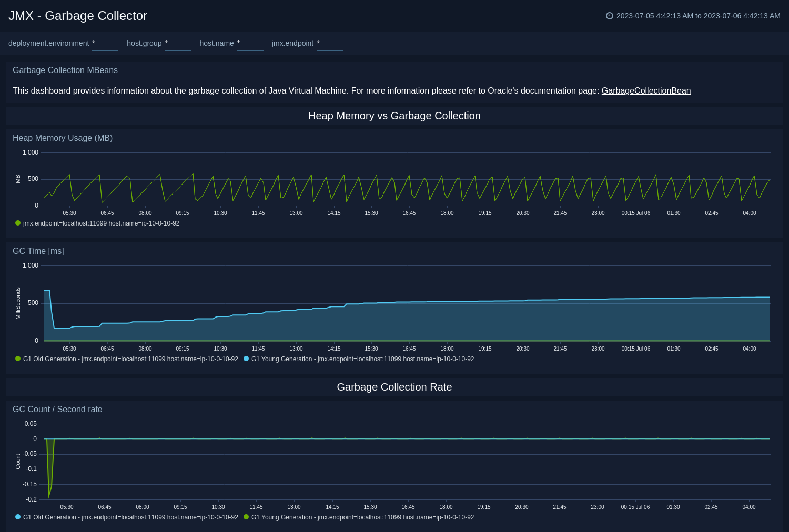Click green swatch in GC Count legend

point(246,517)
